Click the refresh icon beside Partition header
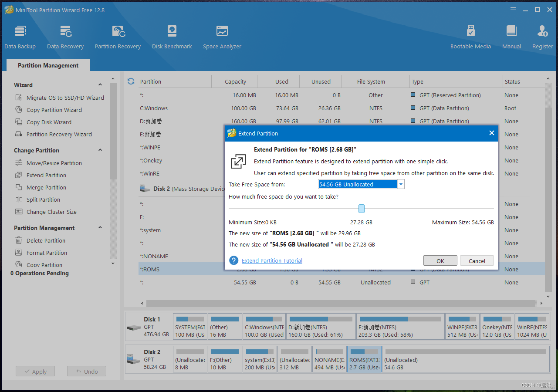Image resolution: width=558 pixels, height=392 pixels. point(131,81)
